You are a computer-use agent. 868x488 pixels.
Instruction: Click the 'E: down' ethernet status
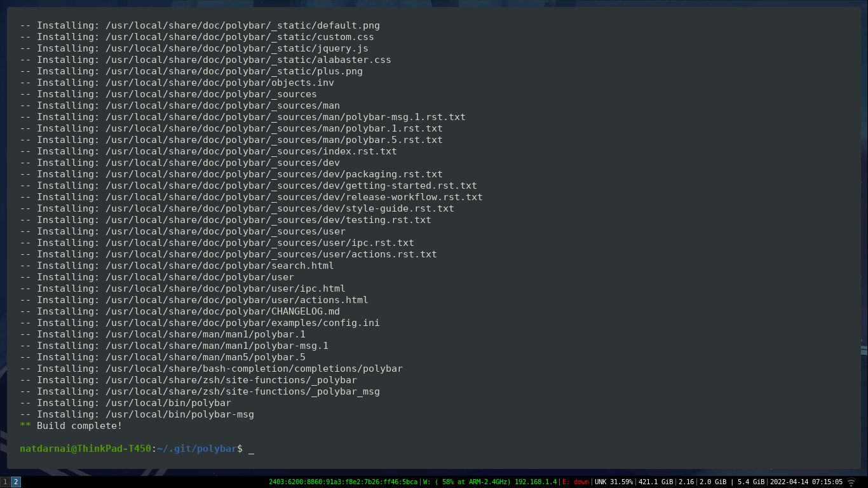click(x=576, y=482)
